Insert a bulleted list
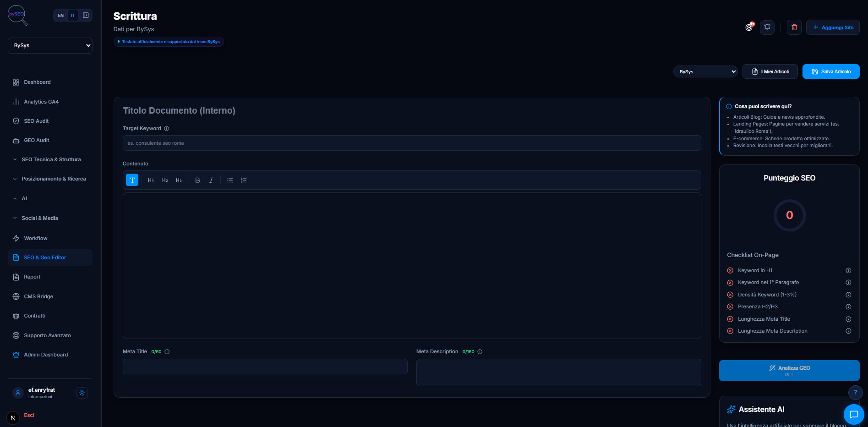 click(230, 180)
